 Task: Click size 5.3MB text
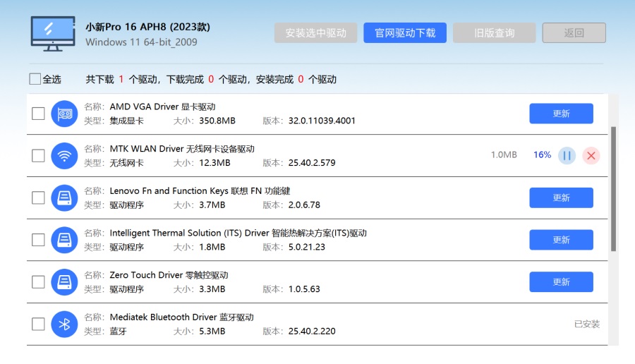212,332
